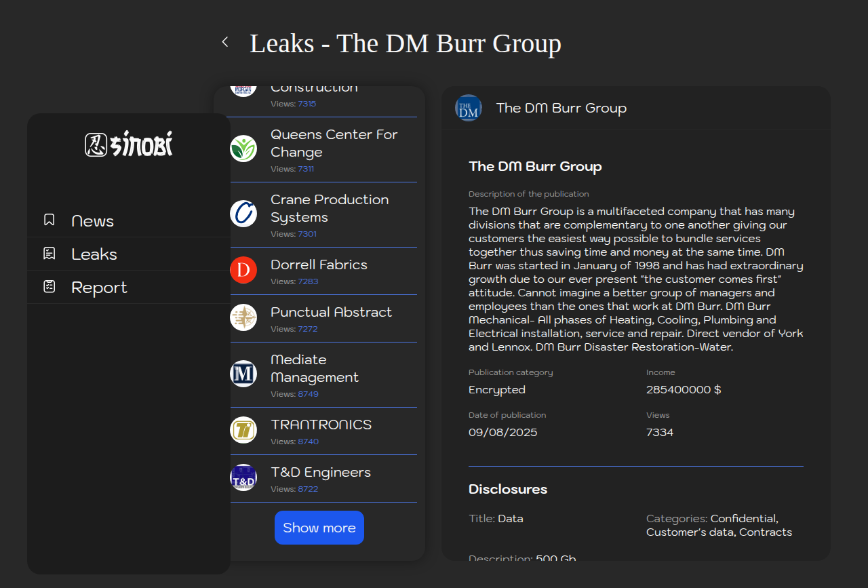The height and width of the screenshot is (588, 868).
Task: Go to the Leaks section label
Action: point(94,254)
